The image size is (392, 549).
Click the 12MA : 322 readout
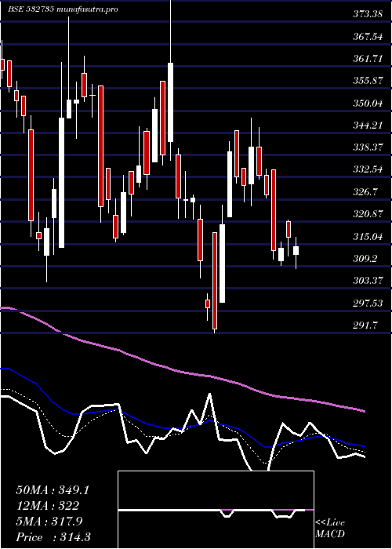pyautogui.click(x=47, y=506)
